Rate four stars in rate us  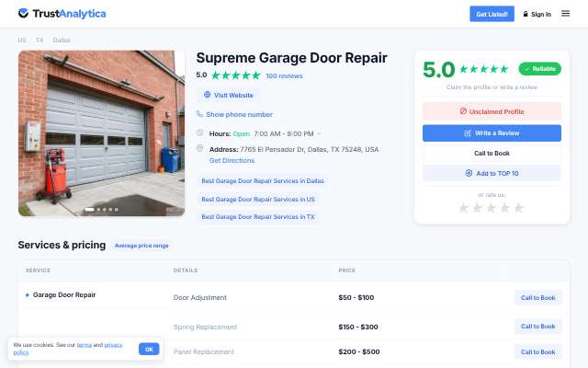(x=504, y=208)
